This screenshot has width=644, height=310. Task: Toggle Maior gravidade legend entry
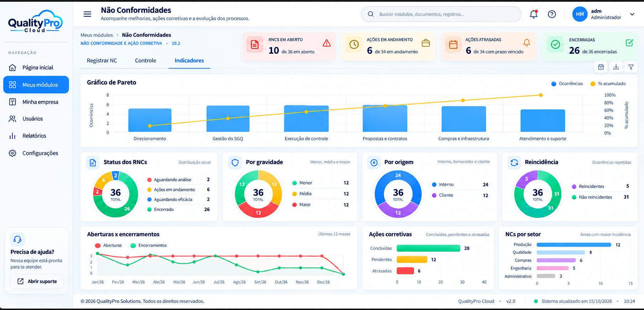(x=321, y=205)
